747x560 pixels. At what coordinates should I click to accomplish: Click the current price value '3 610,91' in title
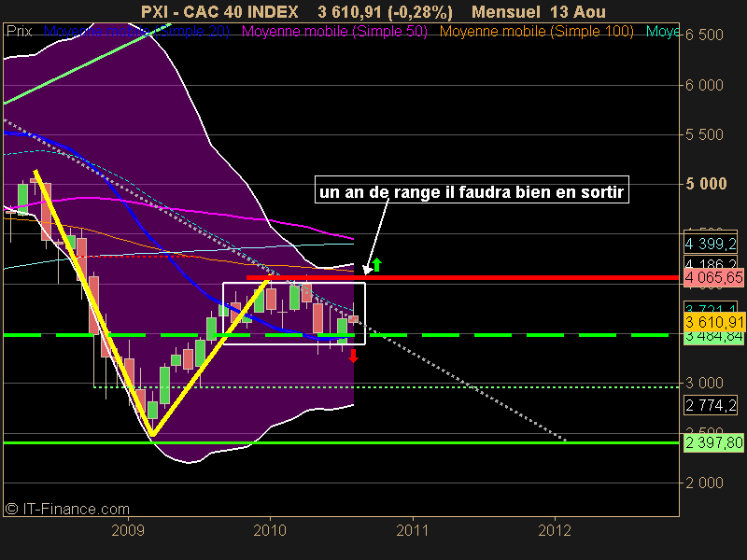pos(350,11)
